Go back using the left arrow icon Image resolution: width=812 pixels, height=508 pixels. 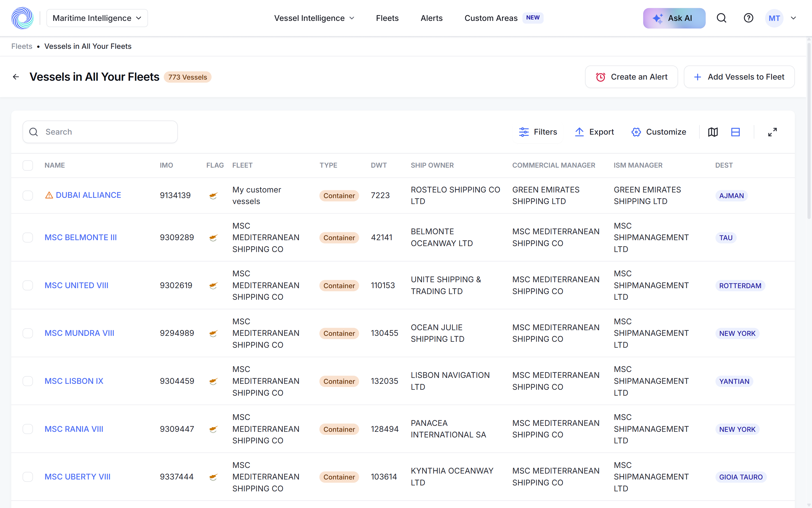pos(16,77)
